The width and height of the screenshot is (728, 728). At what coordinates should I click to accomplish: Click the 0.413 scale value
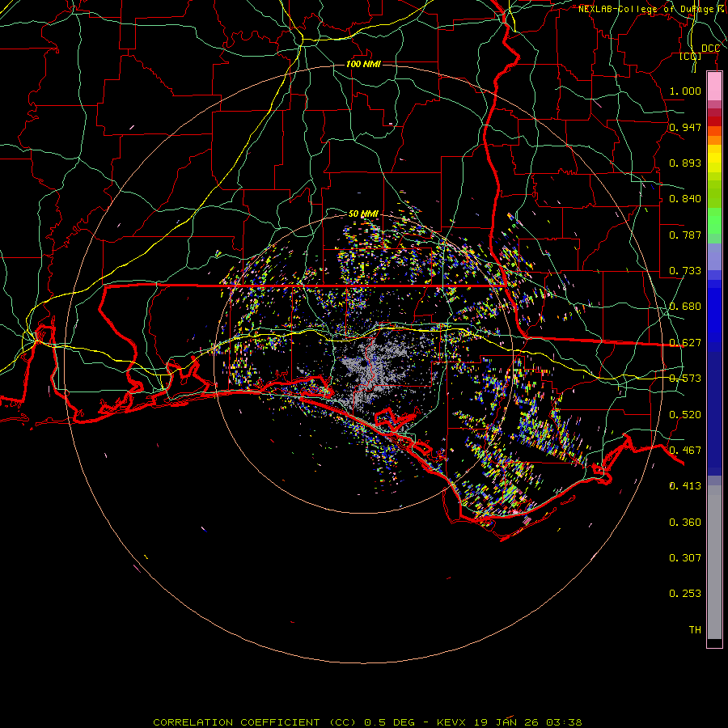tap(685, 486)
